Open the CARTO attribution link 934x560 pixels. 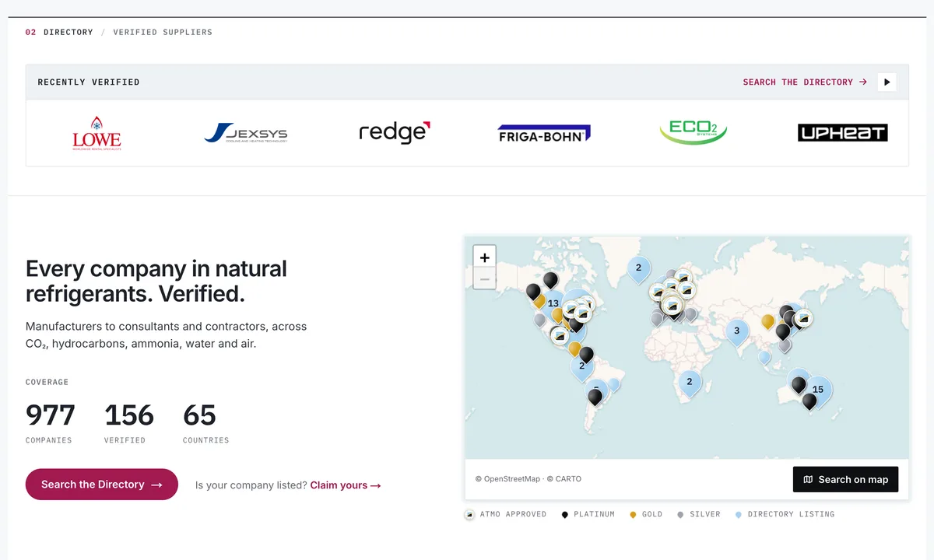[564, 479]
